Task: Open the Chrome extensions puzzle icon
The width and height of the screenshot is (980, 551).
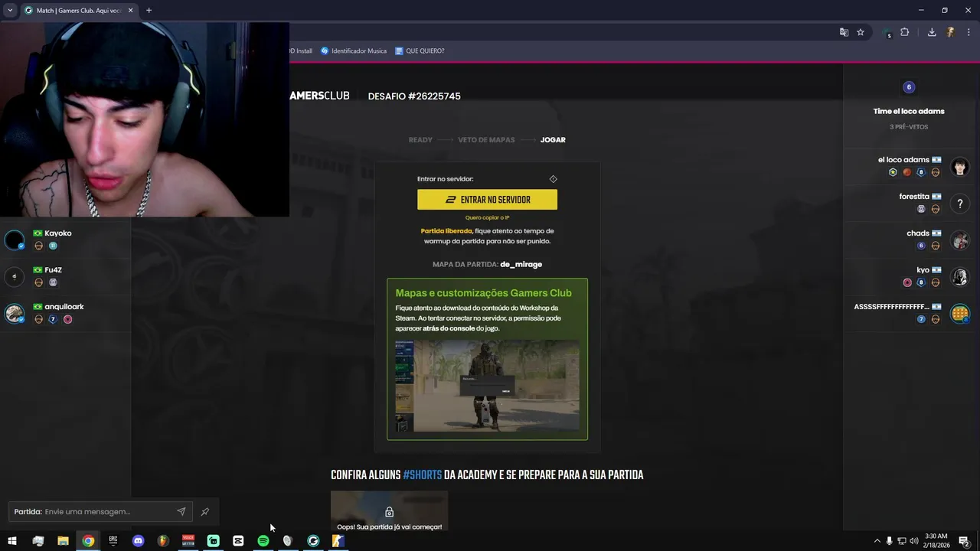Action: [x=904, y=32]
